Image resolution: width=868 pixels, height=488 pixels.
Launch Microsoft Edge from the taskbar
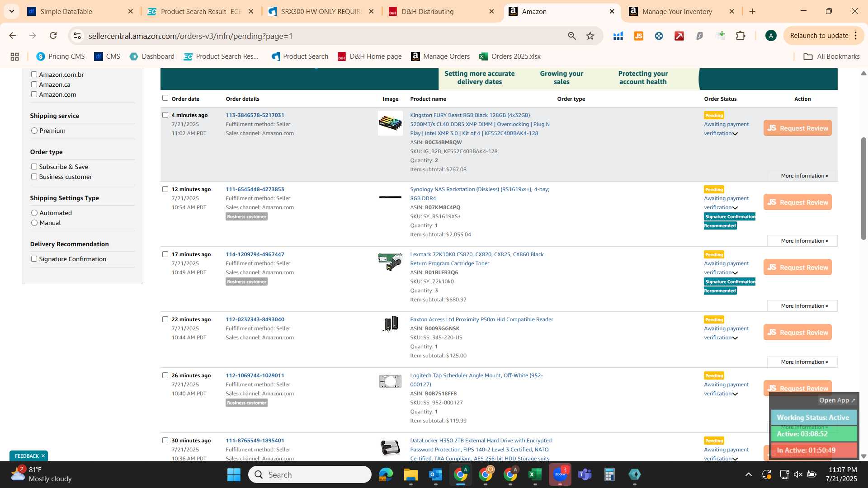pos(386,474)
